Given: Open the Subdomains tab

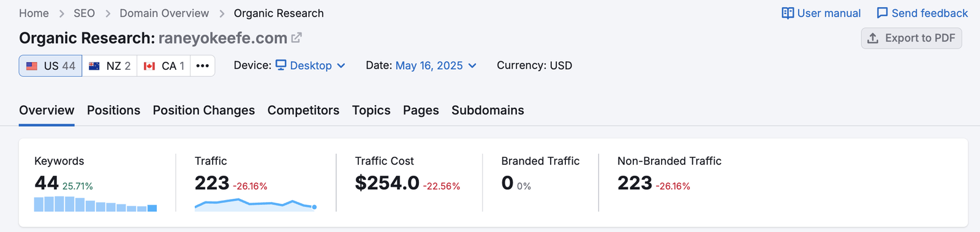Looking at the screenshot, I should (x=488, y=110).
